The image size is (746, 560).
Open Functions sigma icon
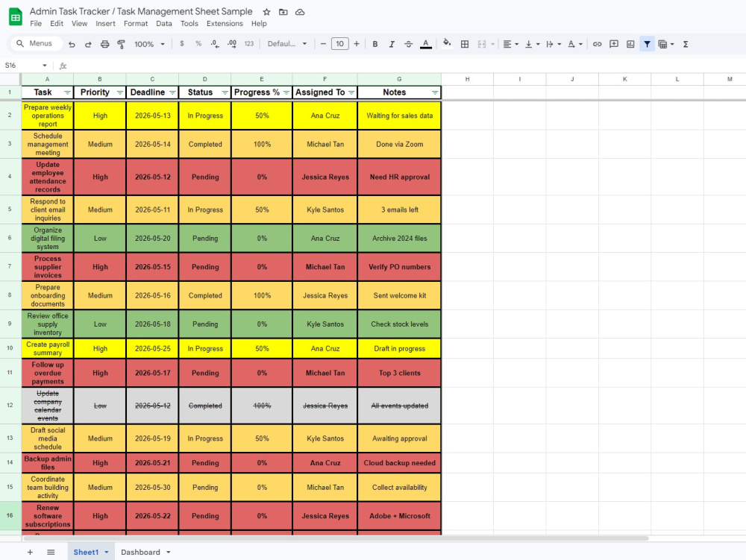(686, 44)
